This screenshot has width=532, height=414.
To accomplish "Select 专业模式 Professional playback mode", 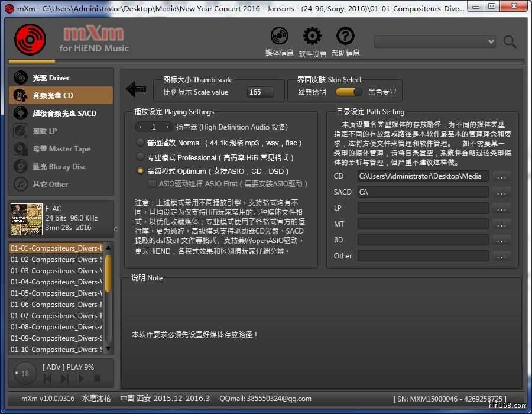I will [x=140, y=157].
